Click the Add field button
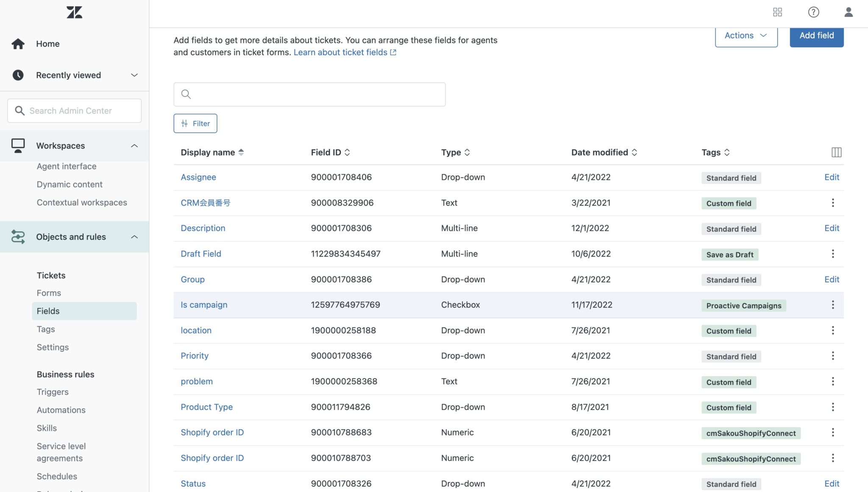This screenshot has width=868, height=492. [816, 36]
